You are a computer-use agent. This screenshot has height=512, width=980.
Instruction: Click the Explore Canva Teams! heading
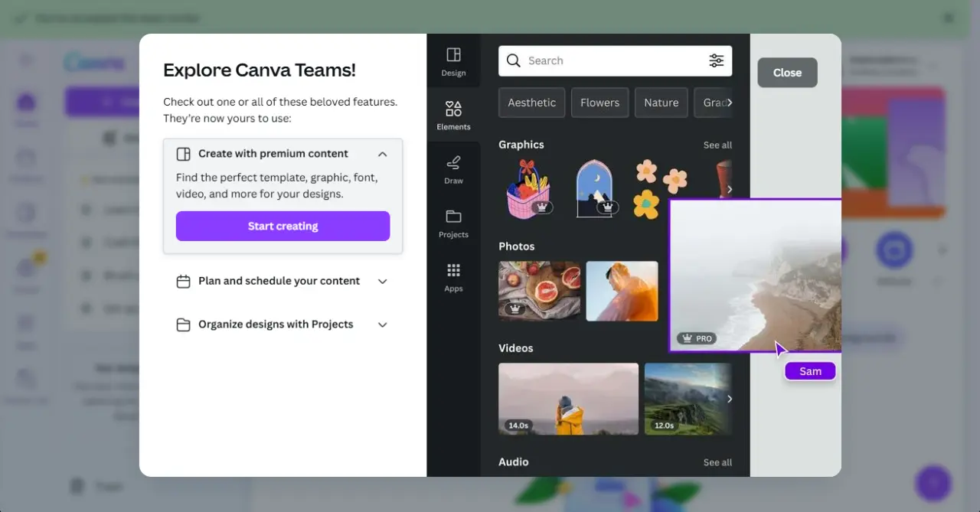pos(260,70)
